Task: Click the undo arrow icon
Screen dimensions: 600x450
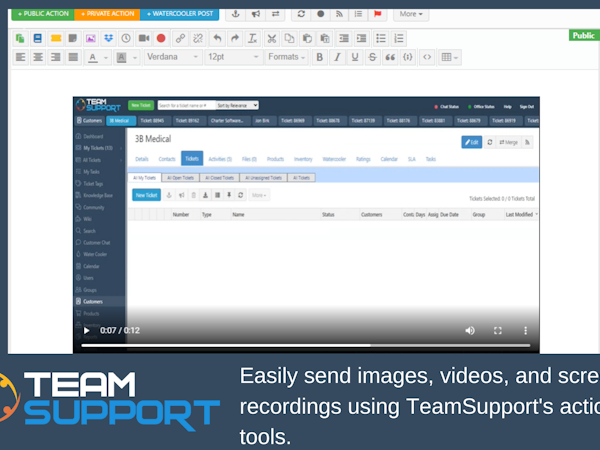Action: 217,38
